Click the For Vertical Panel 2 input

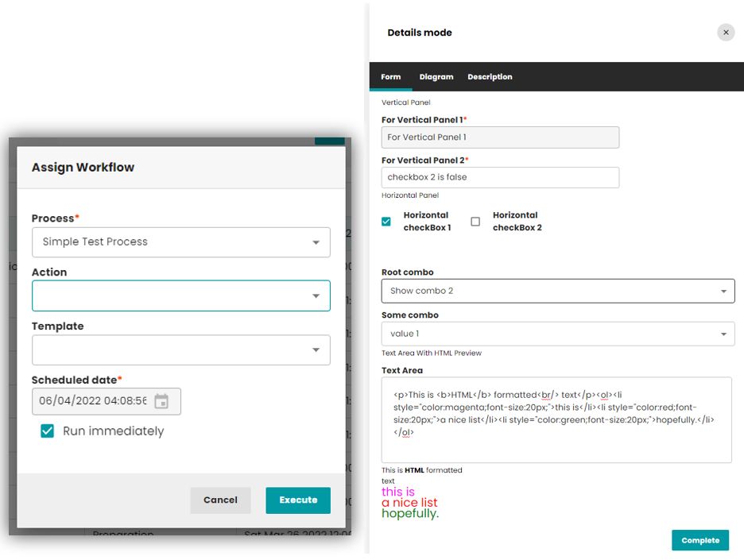click(500, 177)
